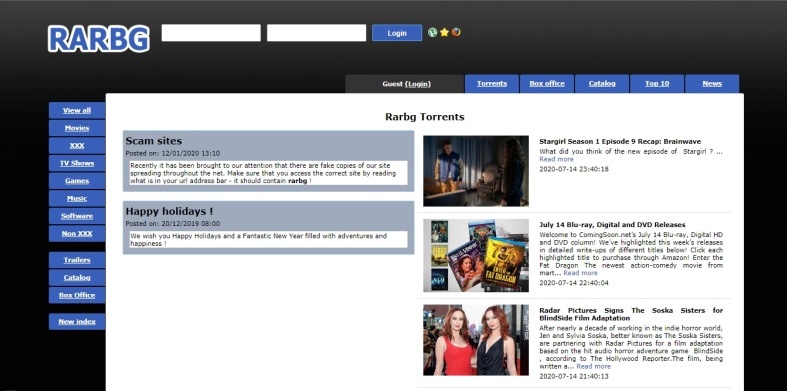Open Box Office from the sidebar
Viewport: 787px width, 391px height.
coord(77,295)
